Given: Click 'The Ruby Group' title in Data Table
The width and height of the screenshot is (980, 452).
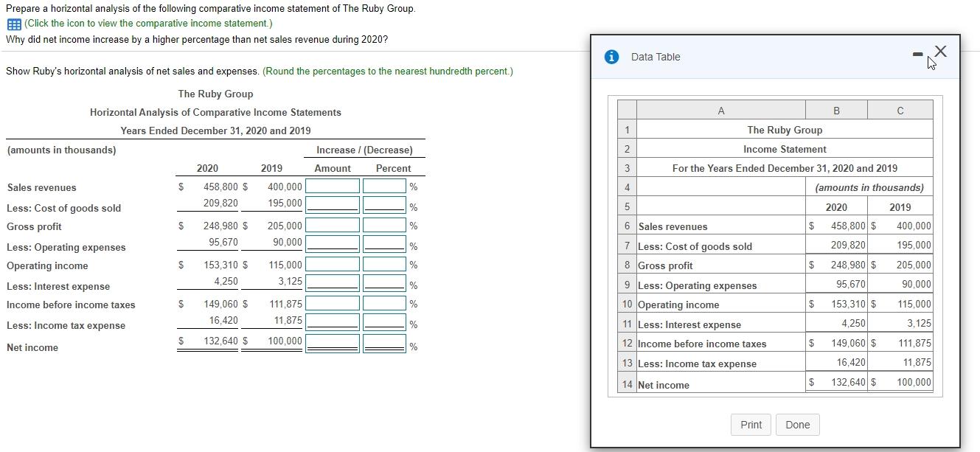Looking at the screenshot, I should point(785,130).
